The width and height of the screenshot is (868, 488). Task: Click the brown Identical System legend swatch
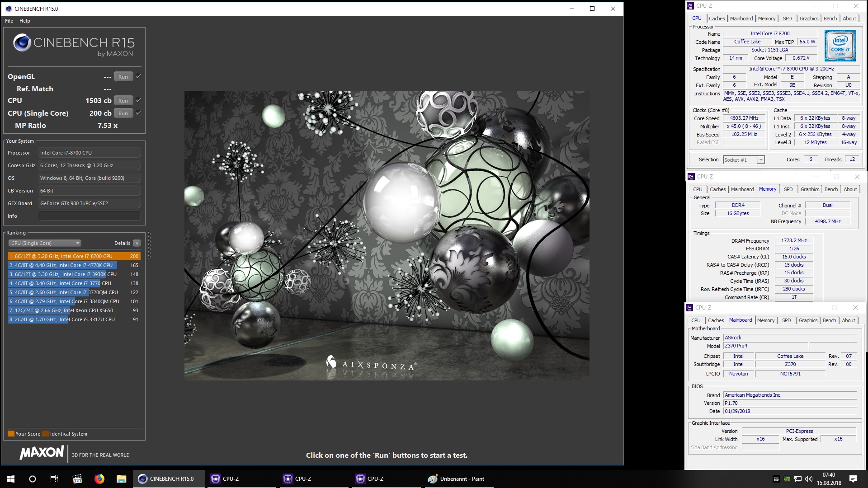click(45, 434)
